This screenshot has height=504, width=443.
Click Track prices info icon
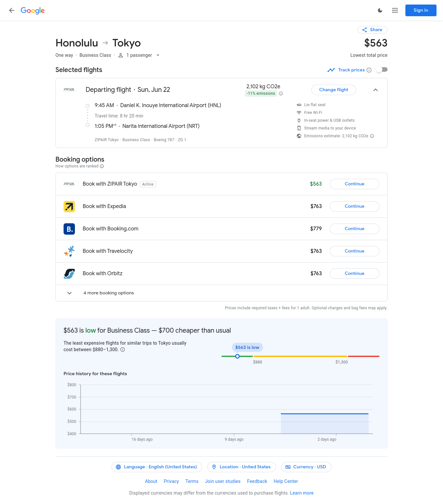(369, 70)
